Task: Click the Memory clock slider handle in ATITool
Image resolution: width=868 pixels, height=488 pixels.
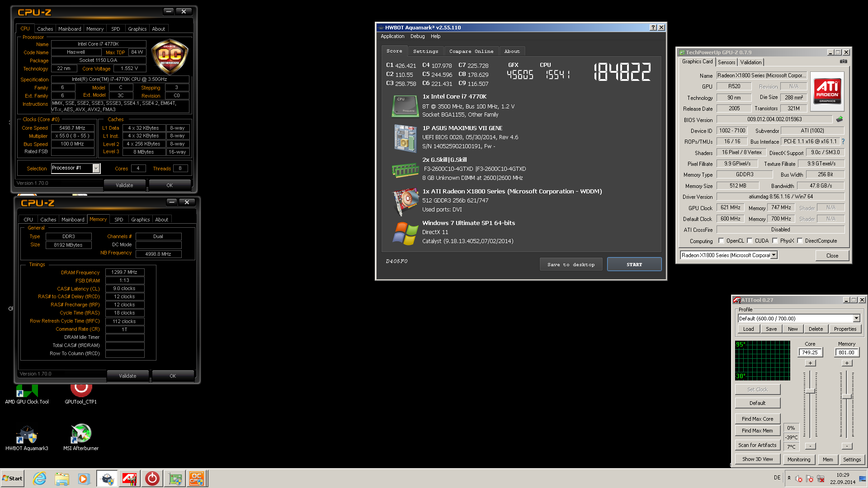Action: click(847, 396)
